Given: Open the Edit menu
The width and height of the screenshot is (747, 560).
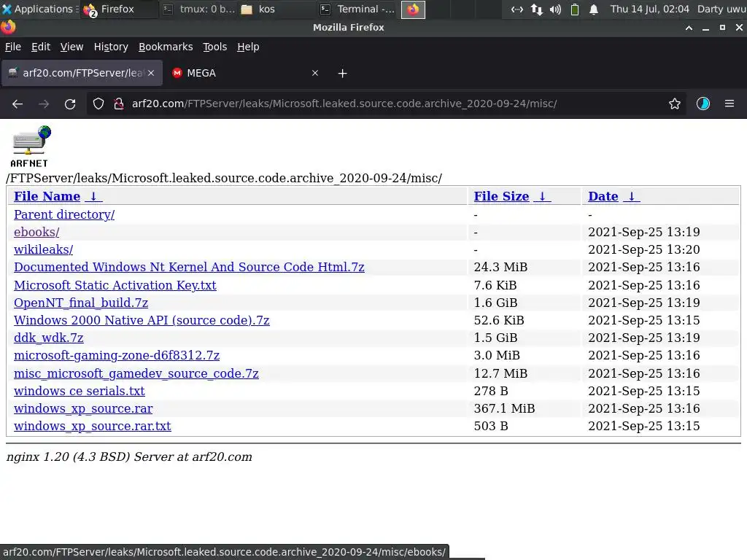Looking at the screenshot, I should 41,47.
